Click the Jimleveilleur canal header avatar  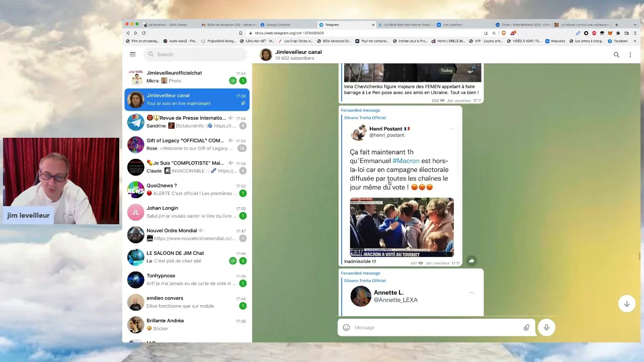click(266, 55)
